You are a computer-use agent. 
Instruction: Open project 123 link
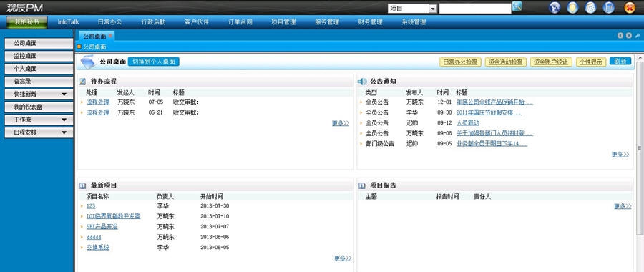tap(91, 206)
